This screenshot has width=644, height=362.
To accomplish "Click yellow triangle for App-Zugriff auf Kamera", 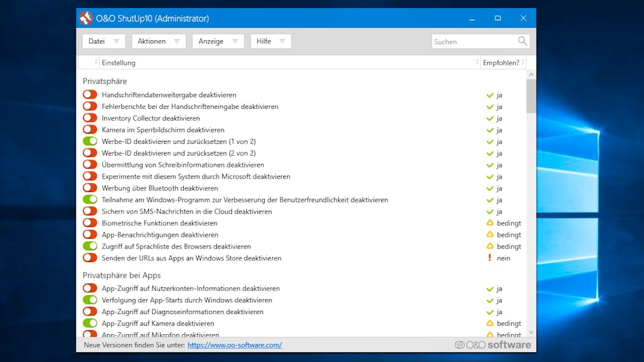I will [x=490, y=323].
